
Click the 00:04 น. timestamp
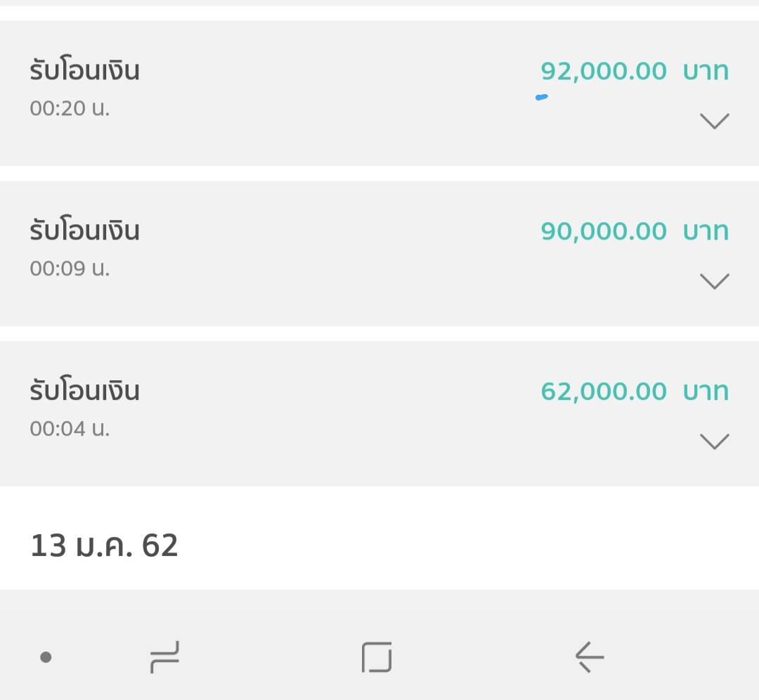pyautogui.click(x=70, y=429)
